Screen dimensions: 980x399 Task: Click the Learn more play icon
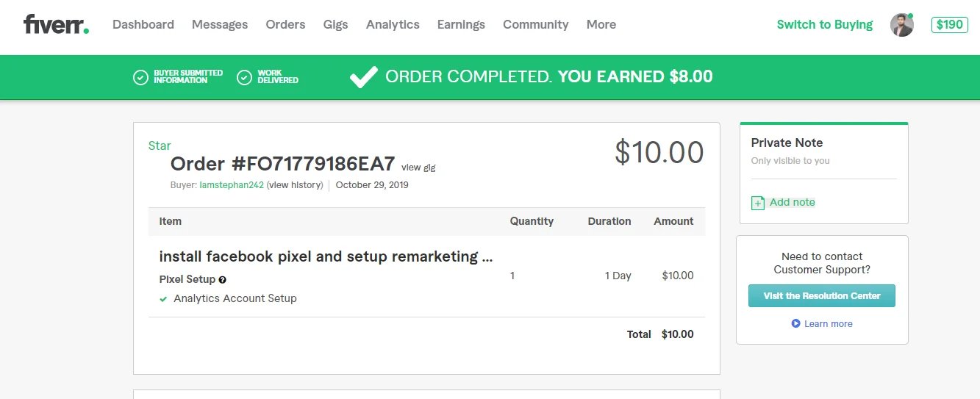tap(795, 323)
